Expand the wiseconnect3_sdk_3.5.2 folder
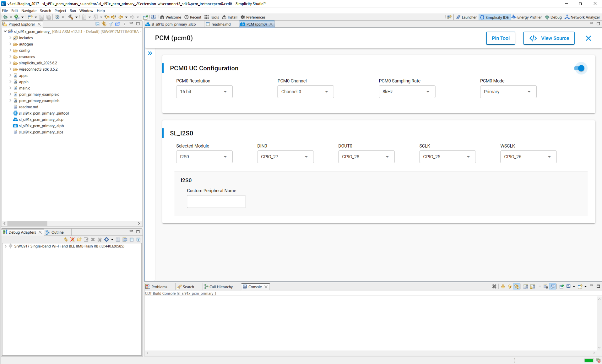Screen dimensions: 602x364 click(11, 69)
